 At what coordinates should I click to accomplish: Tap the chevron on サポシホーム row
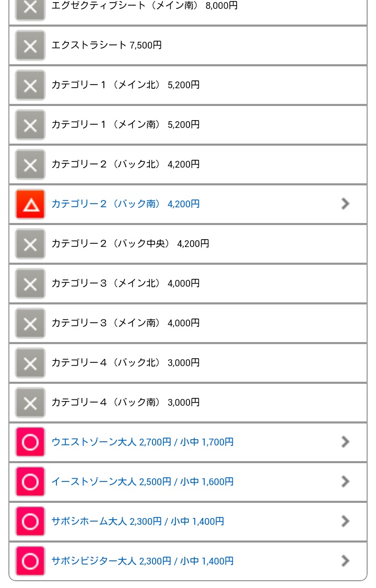tap(345, 521)
